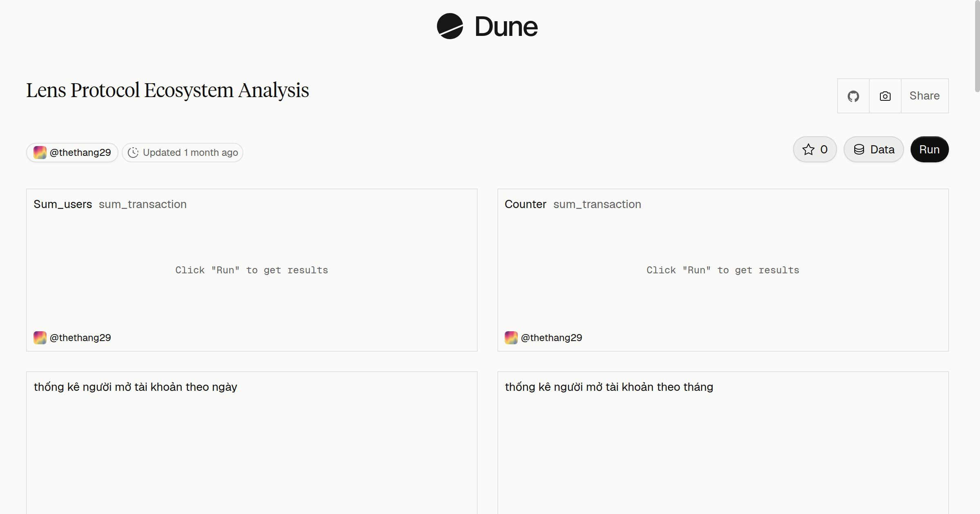This screenshot has width=980, height=514.
Task: Open the Sum_users widget title
Action: (63, 204)
